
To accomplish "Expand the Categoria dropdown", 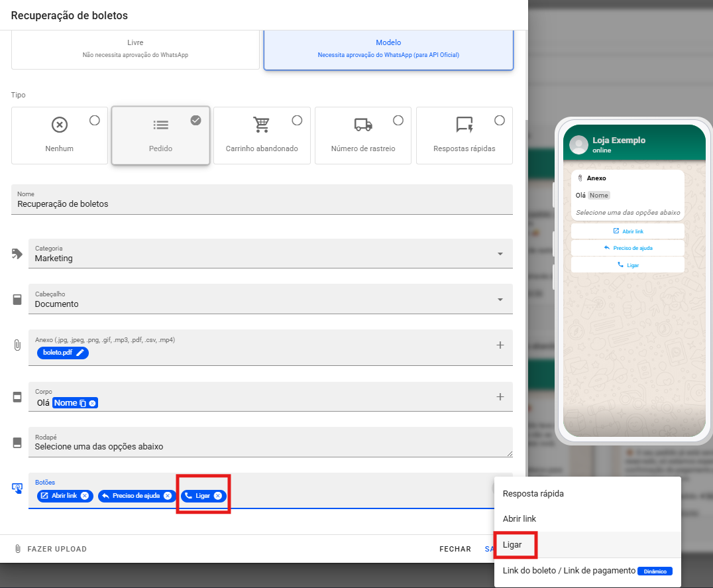I will [500, 254].
